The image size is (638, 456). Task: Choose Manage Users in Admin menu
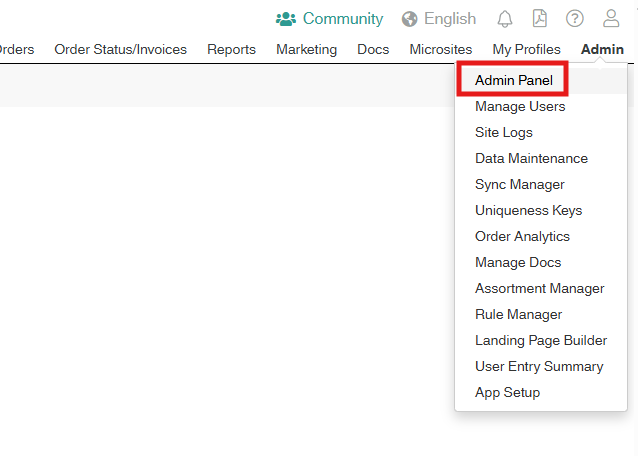[520, 106]
